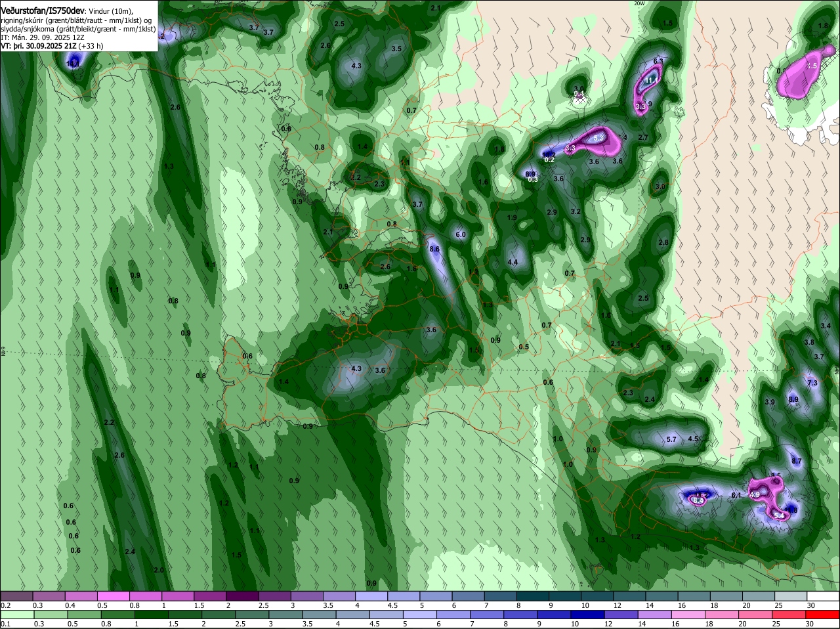This screenshot has width=840, height=629.
Task: Click the '20W' longitude label at the top
Action: coord(639,3)
